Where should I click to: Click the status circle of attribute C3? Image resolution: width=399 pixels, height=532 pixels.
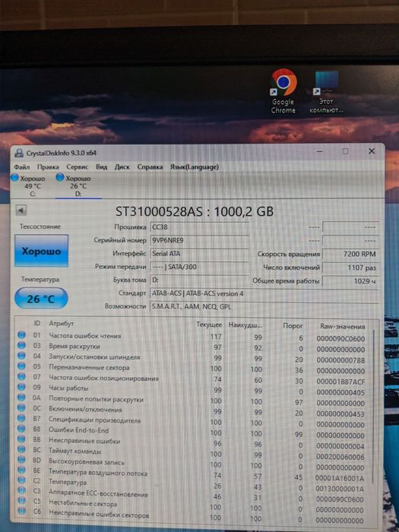22,491
